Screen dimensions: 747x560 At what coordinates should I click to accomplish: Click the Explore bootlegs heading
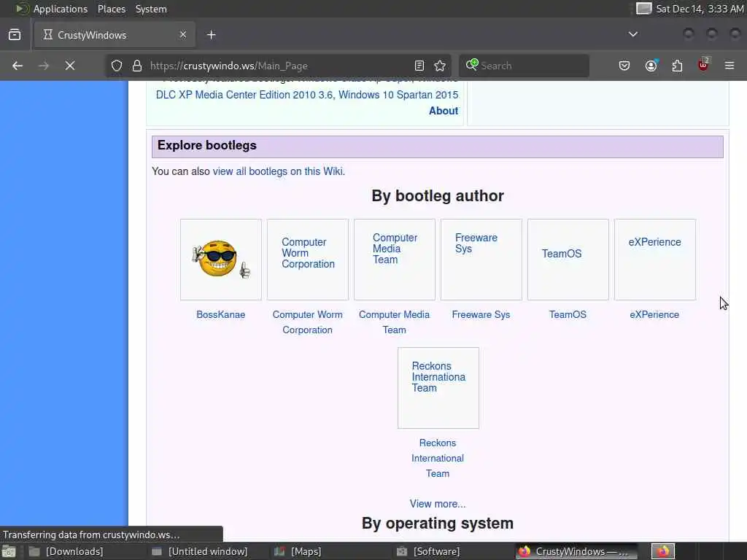tap(206, 145)
